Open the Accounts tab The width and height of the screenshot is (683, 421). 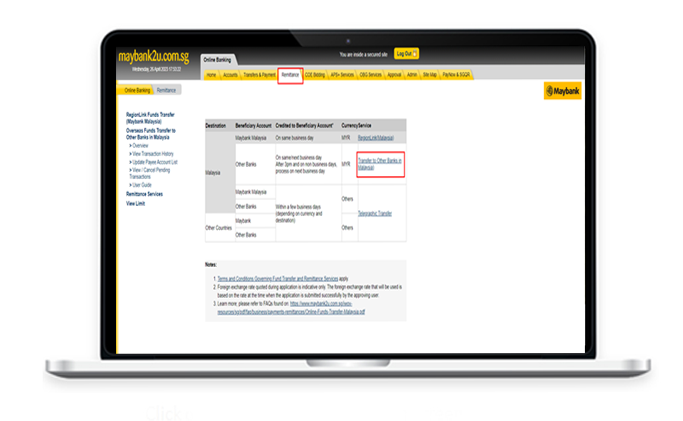[230, 75]
